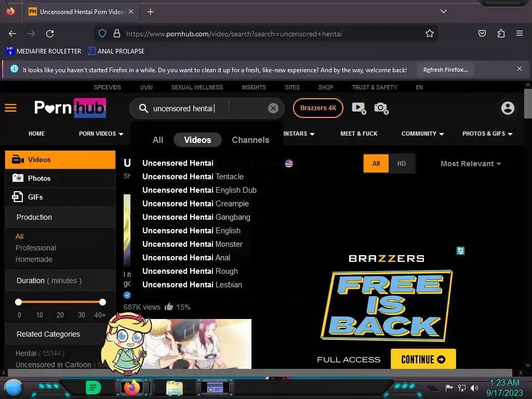Open the SEXUAL WELLNESS link
532x399 pixels.
197,87
